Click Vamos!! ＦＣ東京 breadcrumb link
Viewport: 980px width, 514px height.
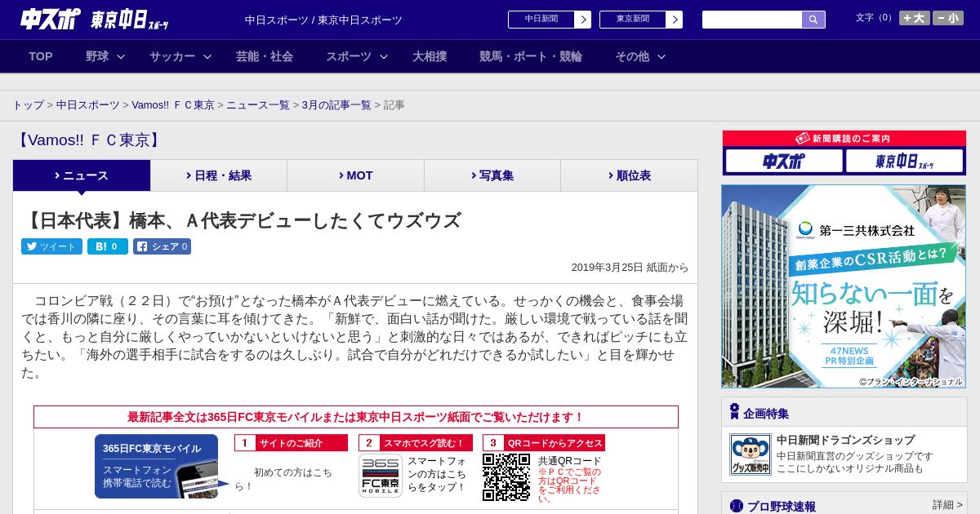pos(173,105)
